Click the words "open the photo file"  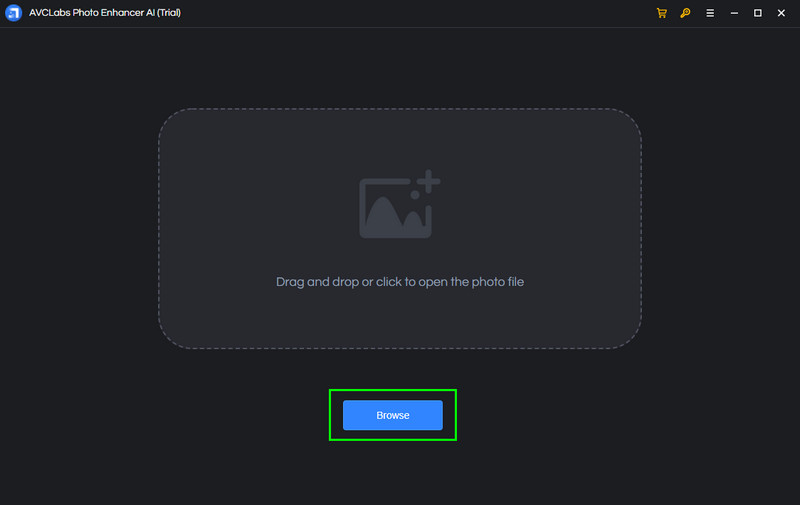[x=470, y=282]
